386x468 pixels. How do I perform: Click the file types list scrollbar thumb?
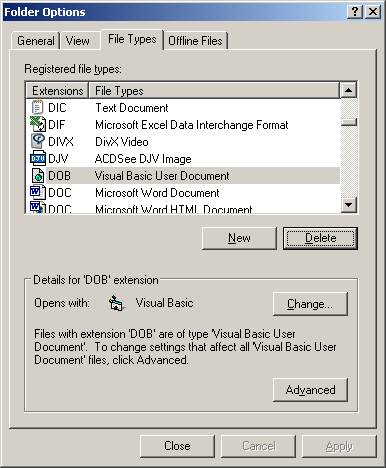point(349,122)
